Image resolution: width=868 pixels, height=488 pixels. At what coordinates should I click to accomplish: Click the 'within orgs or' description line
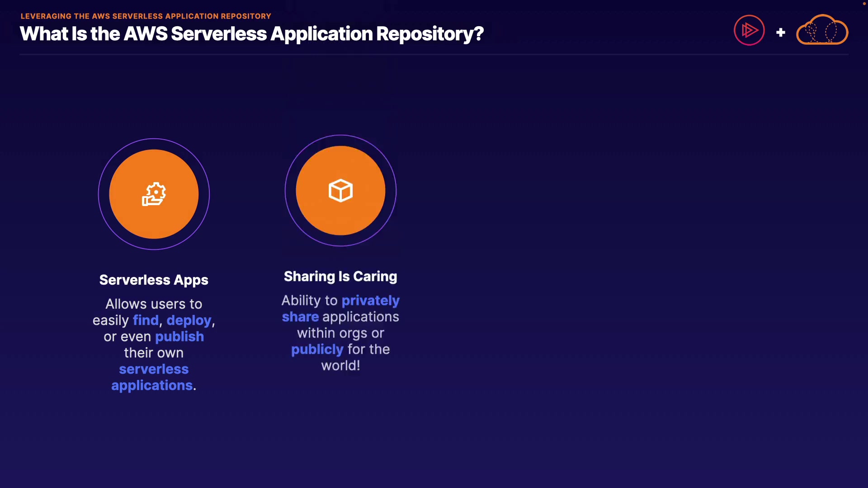click(340, 333)
